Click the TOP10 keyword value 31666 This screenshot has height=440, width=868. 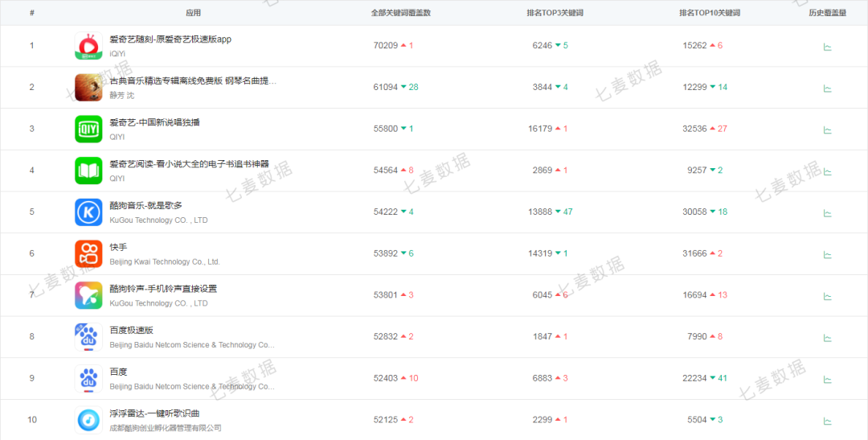[x=694, y=253]
